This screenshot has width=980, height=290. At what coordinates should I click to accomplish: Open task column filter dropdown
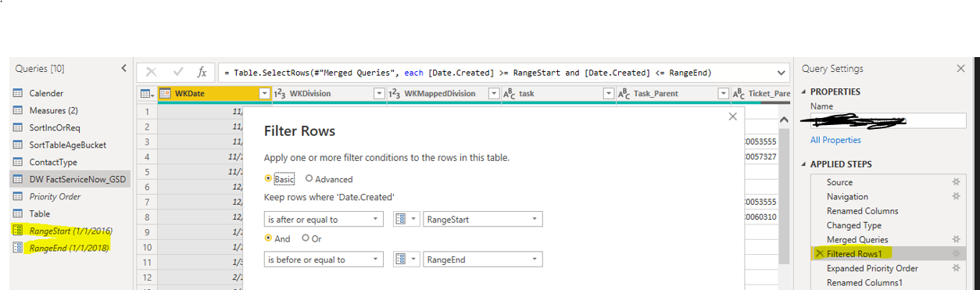click(609, 94)
